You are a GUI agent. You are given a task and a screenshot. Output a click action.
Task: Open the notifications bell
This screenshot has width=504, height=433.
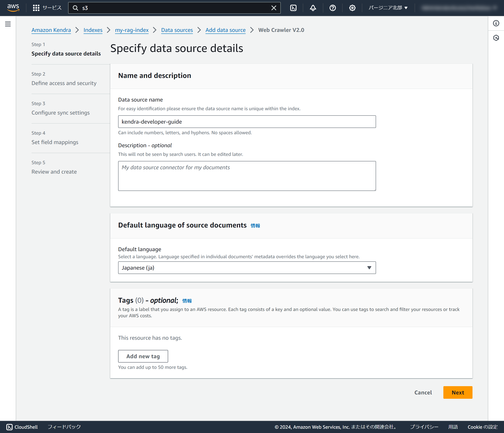313,8
